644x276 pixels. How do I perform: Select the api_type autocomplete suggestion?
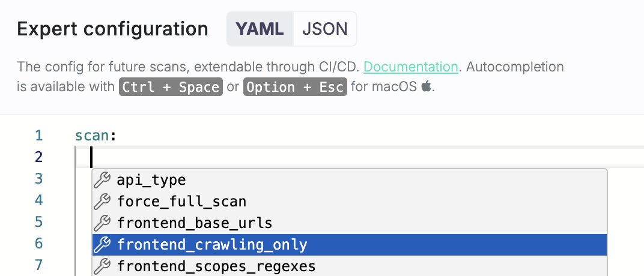coord(350,180)
